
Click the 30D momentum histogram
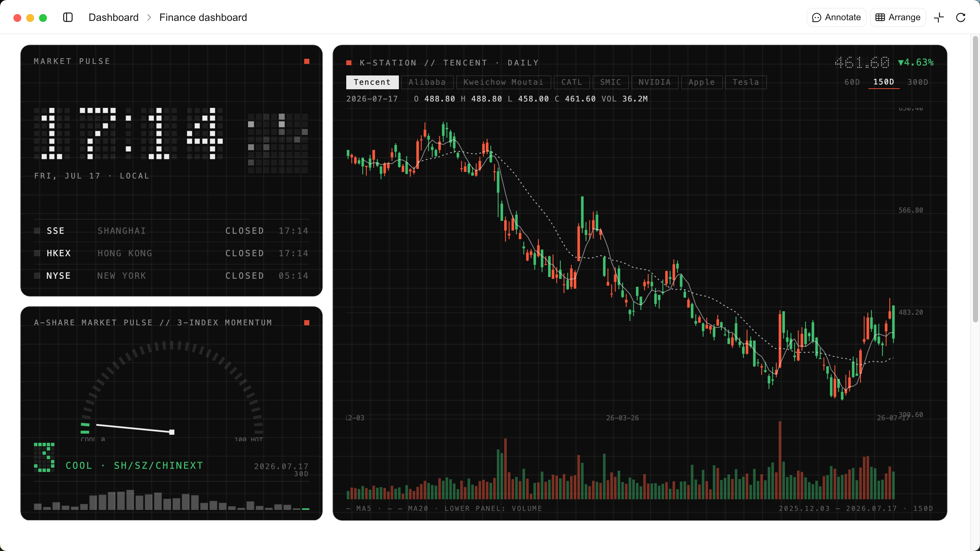pos(172,500)
